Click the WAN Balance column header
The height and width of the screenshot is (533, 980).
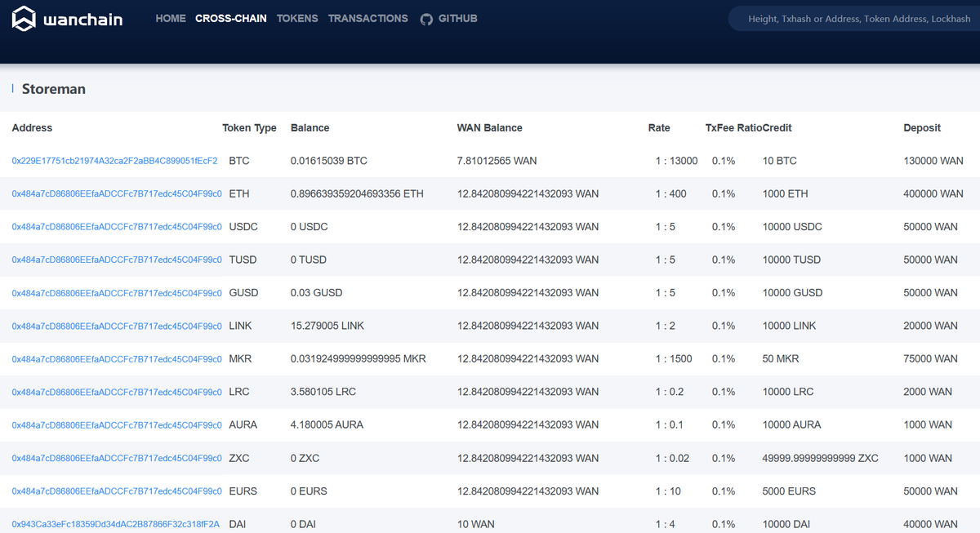click(490, 128)
